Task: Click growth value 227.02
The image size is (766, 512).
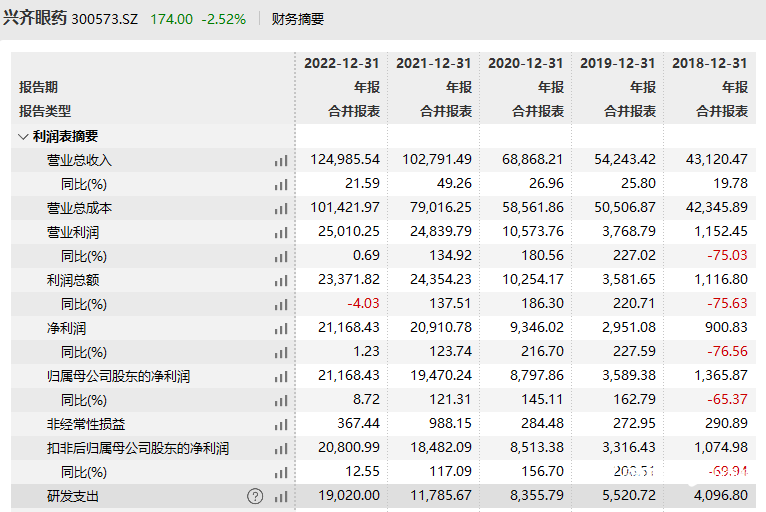Action: [x=635, y=255]
